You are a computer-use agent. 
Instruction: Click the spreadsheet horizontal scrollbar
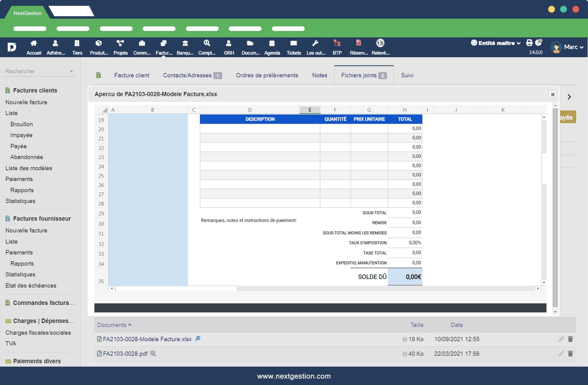pyautogui.click(x=176, y=288)
